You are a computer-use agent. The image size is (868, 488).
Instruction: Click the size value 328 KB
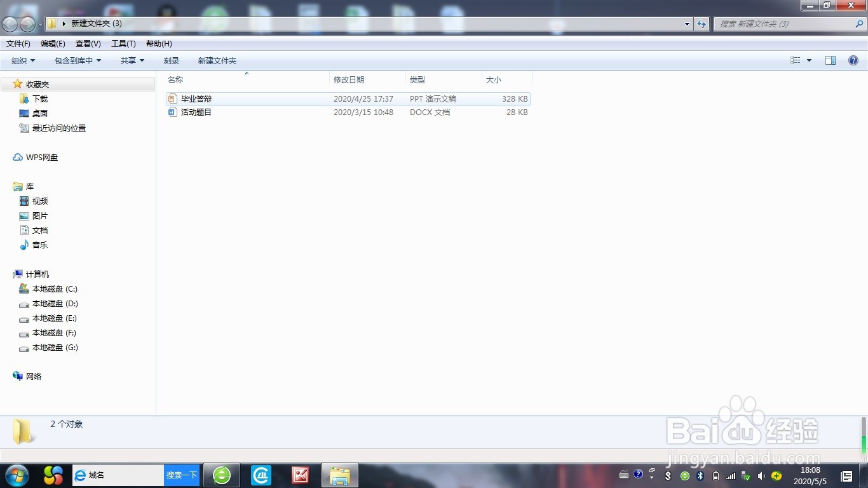coord(515,99)
